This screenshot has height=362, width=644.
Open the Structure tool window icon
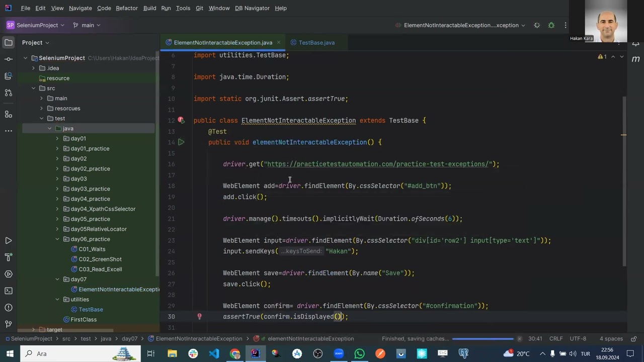tap(9, 114)
